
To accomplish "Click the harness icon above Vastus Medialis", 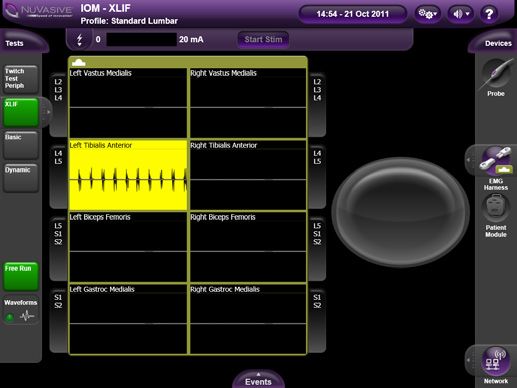I will (x=79, y=62).
